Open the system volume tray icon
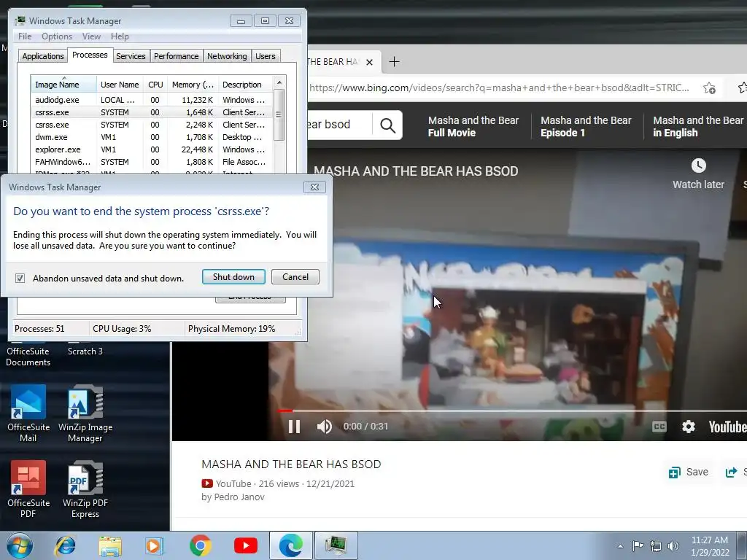The width and height of the screenshot is (747, 560). [x=673, y=546]
